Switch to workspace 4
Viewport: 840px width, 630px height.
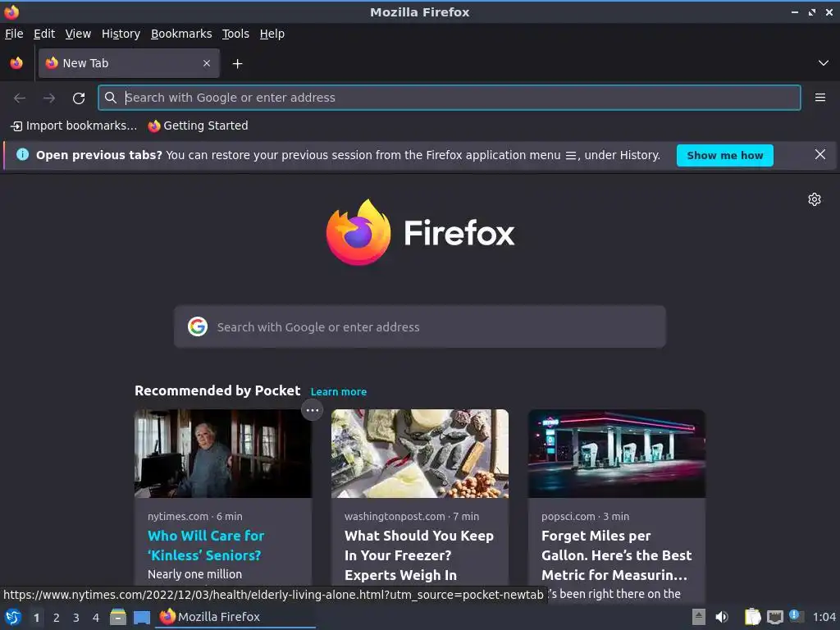(x=96, y=618)
